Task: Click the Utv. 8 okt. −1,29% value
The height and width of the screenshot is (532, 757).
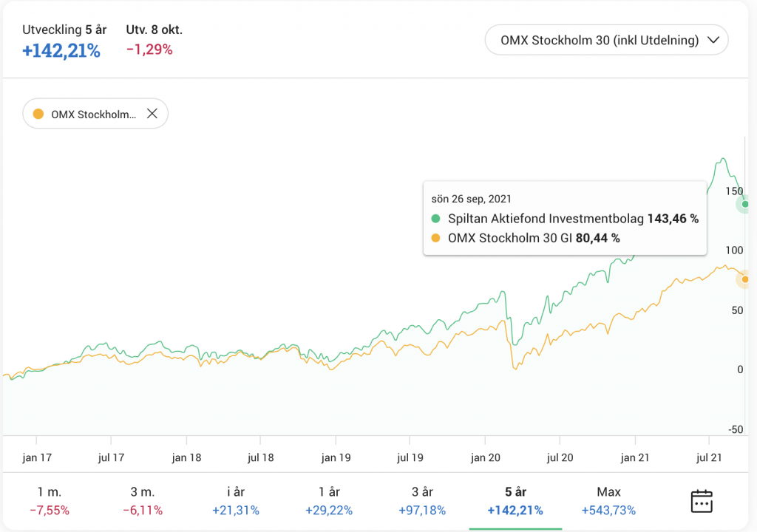Action: pyautogui.click(x=149, y=50)
